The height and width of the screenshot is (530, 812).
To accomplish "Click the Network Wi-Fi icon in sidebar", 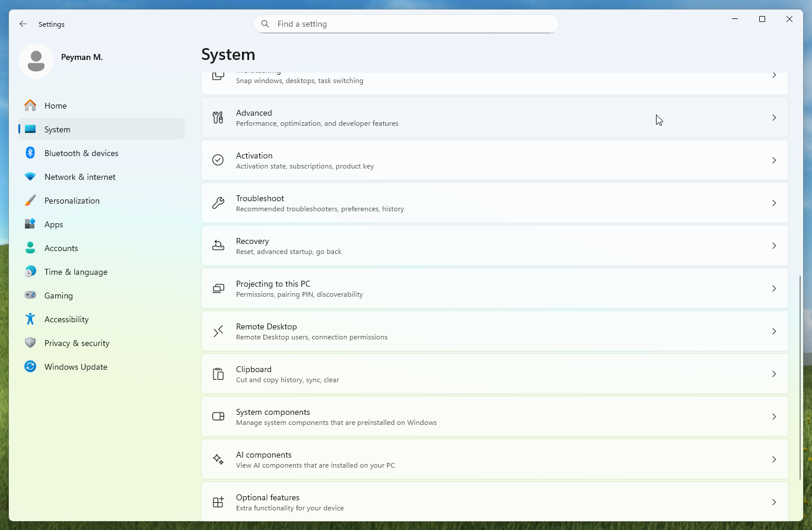I will 30,177.
